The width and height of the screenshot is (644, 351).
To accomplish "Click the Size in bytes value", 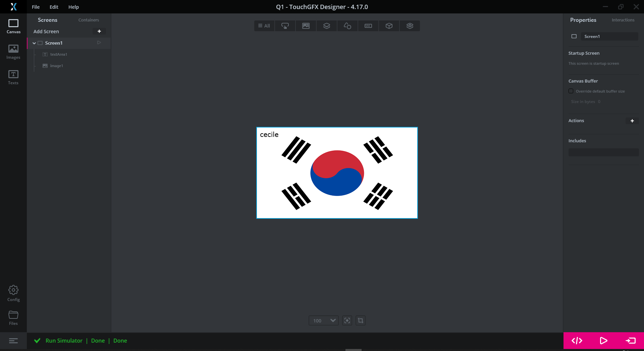I will tap(599, 102).
